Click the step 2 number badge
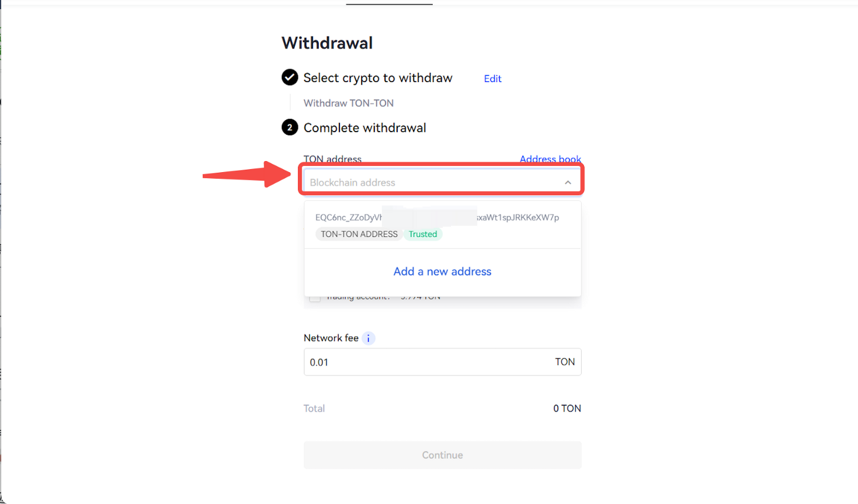858x504 pixels. pyautogui.click(x=289, y=127)
